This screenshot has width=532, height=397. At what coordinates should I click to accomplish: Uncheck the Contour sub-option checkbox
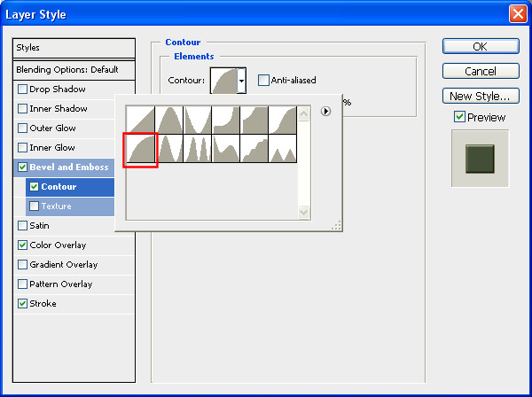tap(34, 186)
